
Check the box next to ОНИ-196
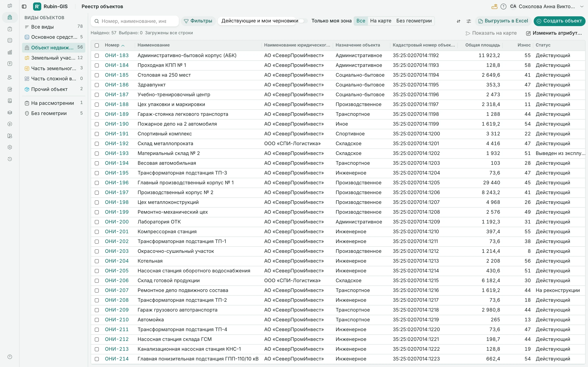(x=97, y=183)
